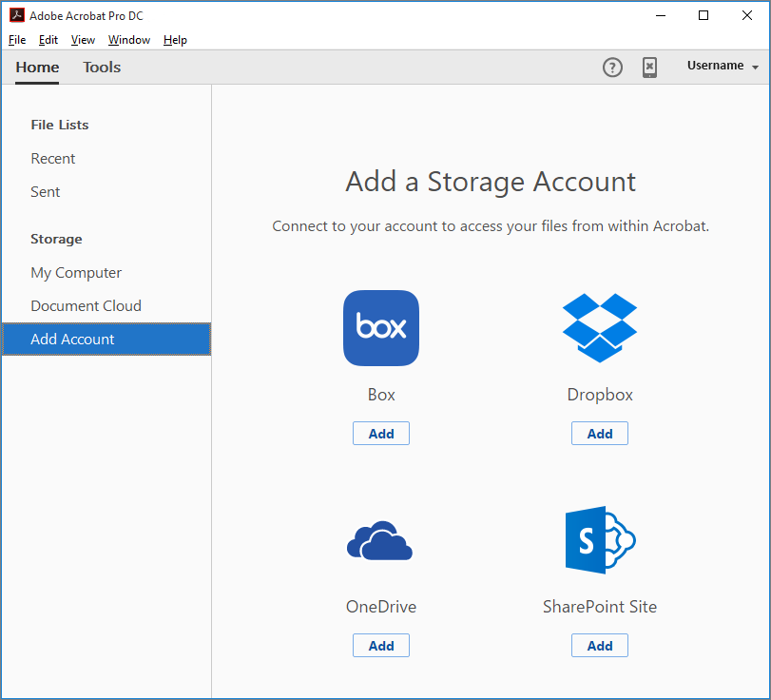Open the help question mark icon

[x=612, y=67]
